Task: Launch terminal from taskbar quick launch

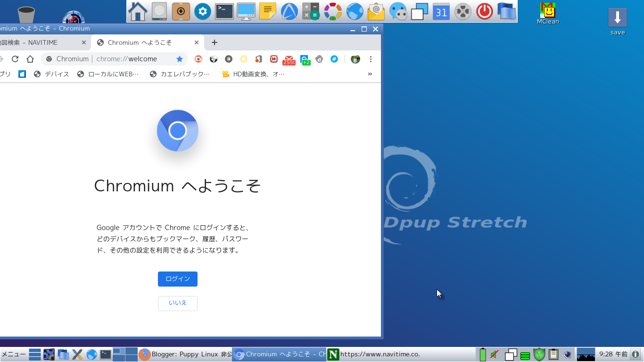Action: [106, 354]
